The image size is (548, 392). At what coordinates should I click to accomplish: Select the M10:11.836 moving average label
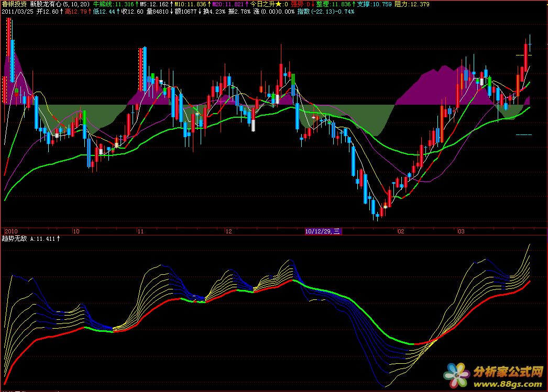point(191,4)
